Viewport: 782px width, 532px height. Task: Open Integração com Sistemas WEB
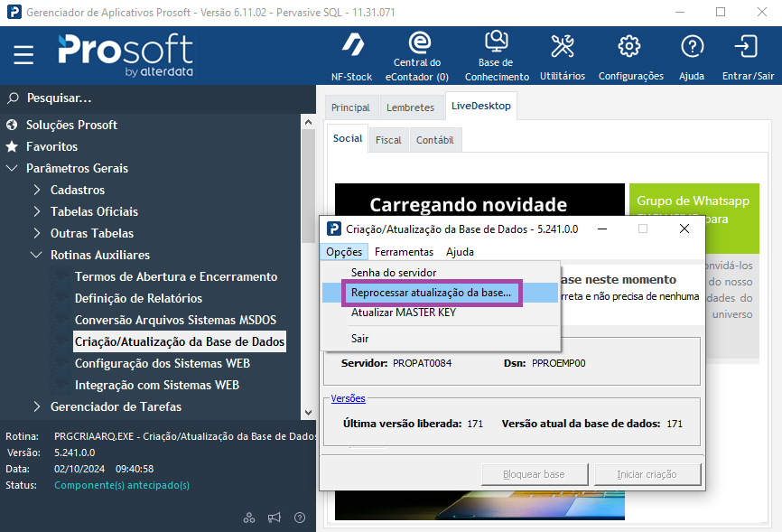click(x=157, y=385)
